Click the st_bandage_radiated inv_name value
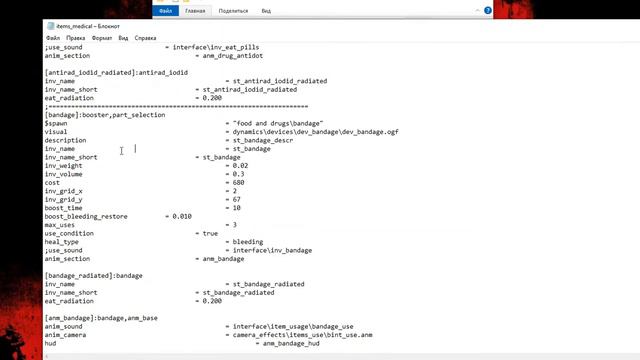 point(269,284)
